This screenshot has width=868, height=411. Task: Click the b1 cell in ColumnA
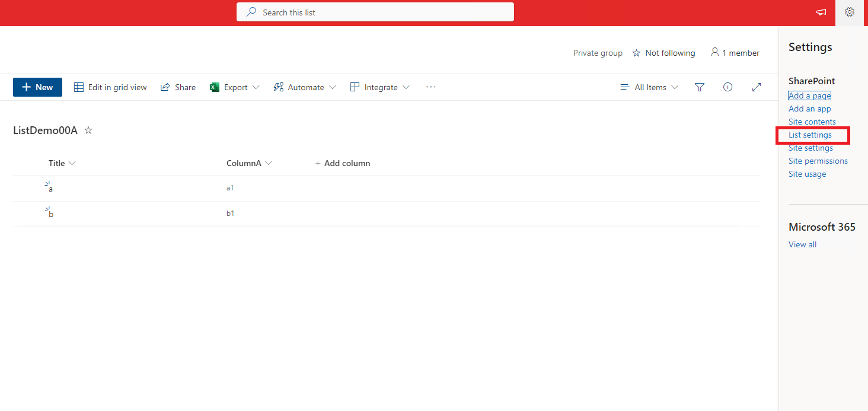click(230, 214)
